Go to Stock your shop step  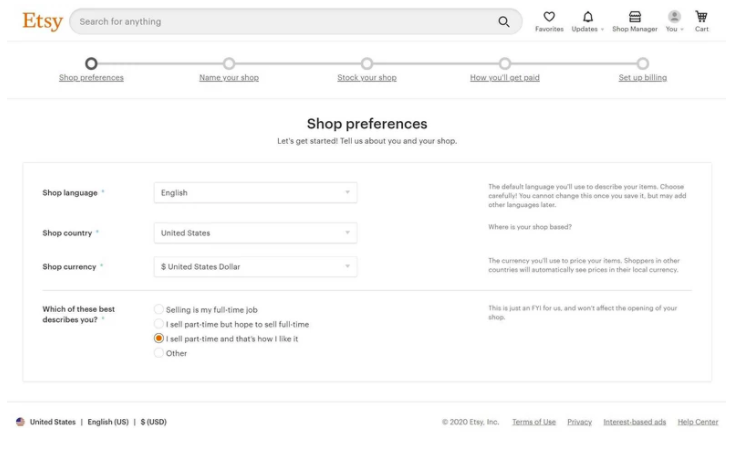point(367,78)
